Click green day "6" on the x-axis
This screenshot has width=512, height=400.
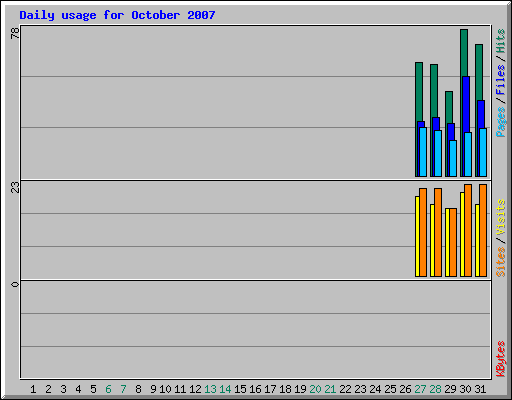108,389
